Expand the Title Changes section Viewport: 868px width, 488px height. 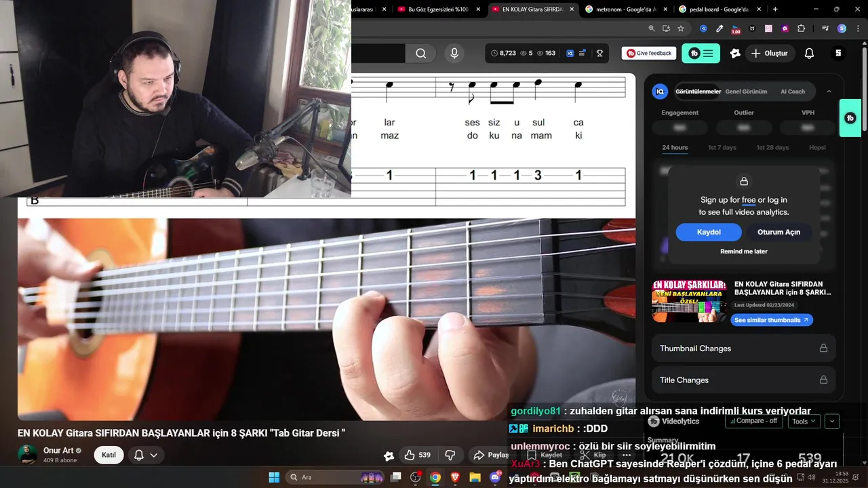(x=744, y=380)
